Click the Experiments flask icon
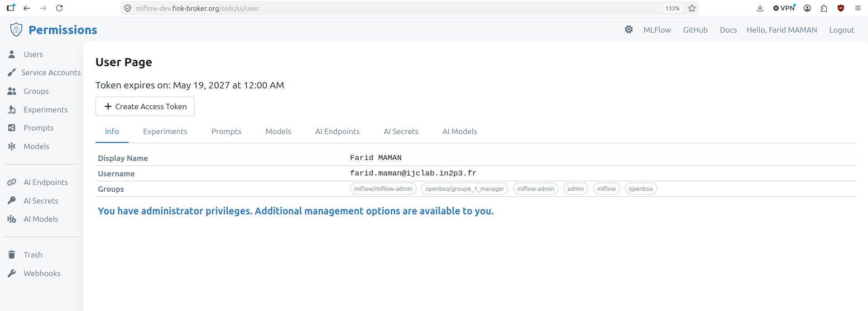The image size is (868, 311). coord(12,109)
